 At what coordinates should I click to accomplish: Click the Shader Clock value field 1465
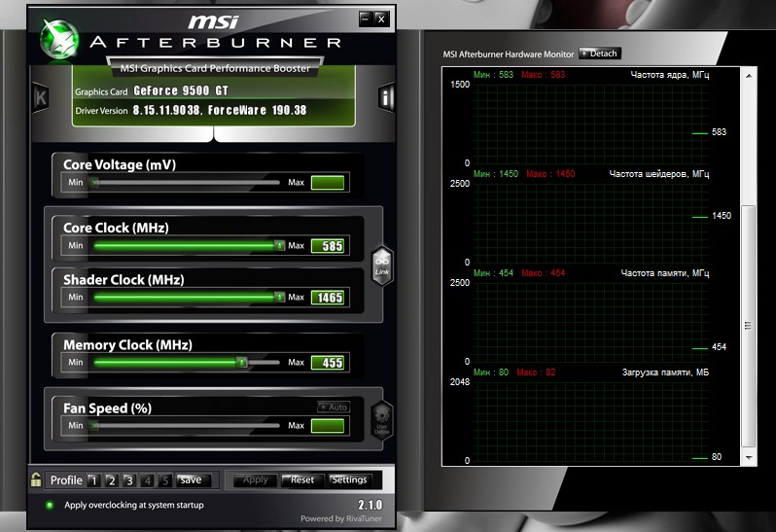328,298
